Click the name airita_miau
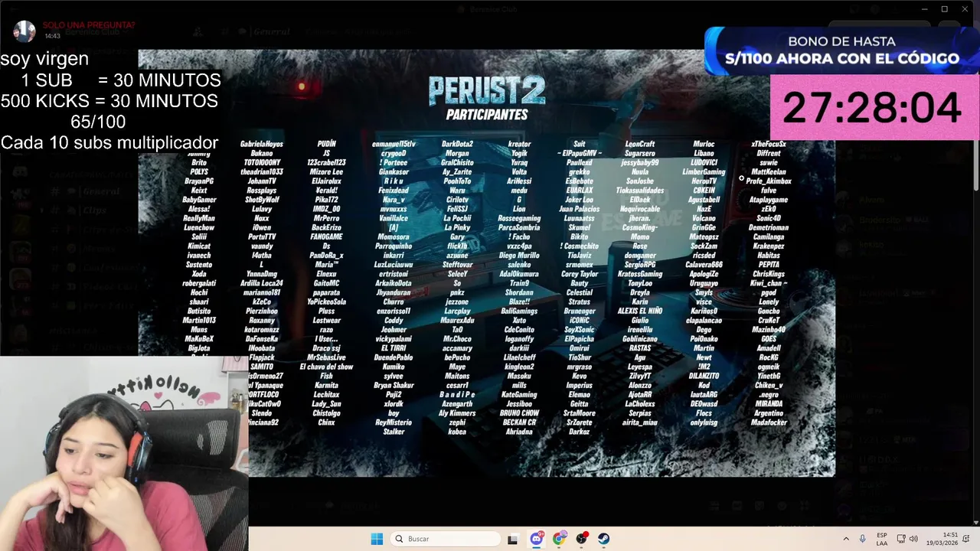Viewport: 980px width, 551px height. pyautogui.click(x=640, y=422)
